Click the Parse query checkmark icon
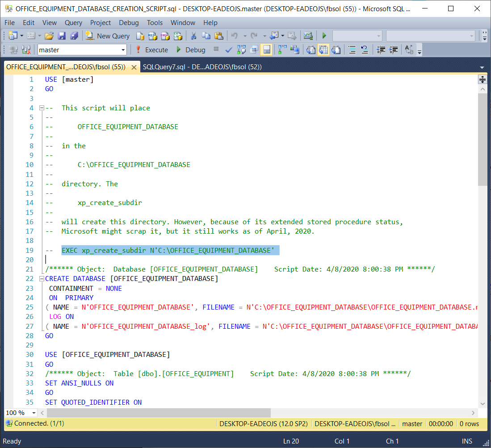Image resolution: width=491 pixels, height=448 pixels. (229, 50)
